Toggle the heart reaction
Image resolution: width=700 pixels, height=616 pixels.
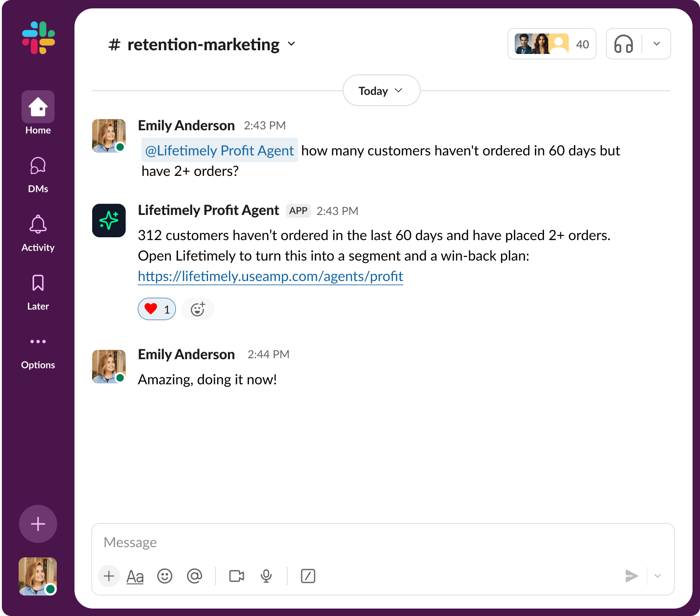pyautogui.click(x=157, y=309)
